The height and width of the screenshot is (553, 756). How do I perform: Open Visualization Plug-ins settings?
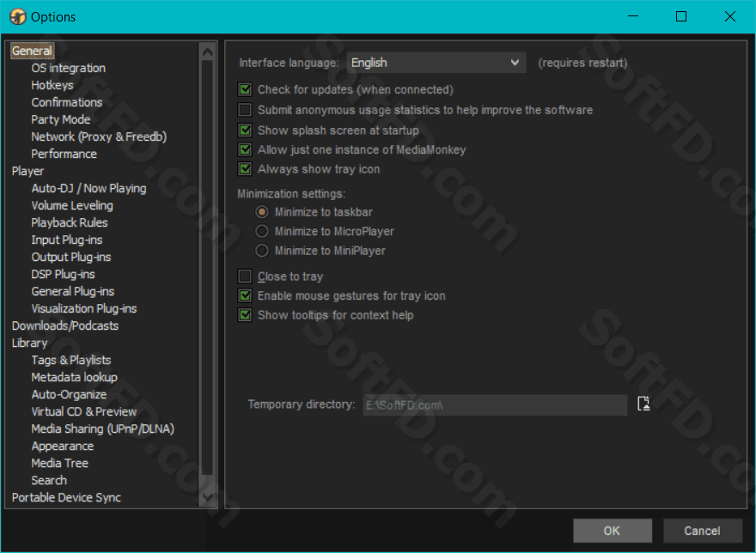coord(84,308)
